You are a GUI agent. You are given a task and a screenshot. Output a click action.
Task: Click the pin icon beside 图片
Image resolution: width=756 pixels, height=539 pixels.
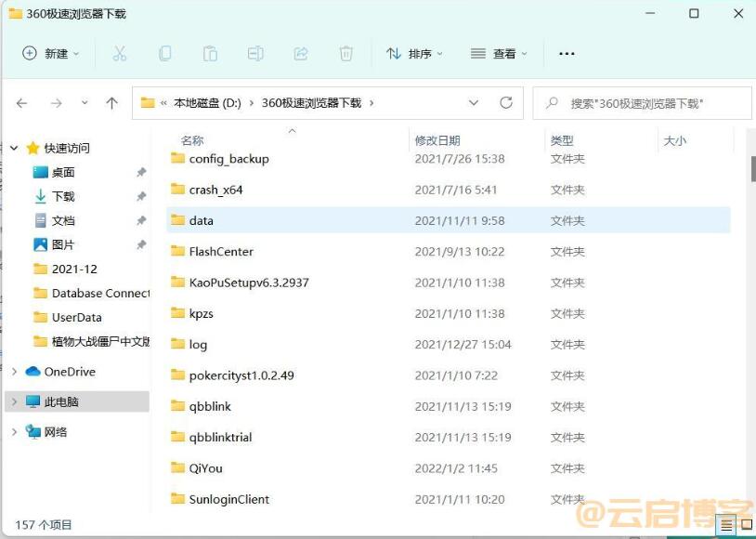point(141,244)
